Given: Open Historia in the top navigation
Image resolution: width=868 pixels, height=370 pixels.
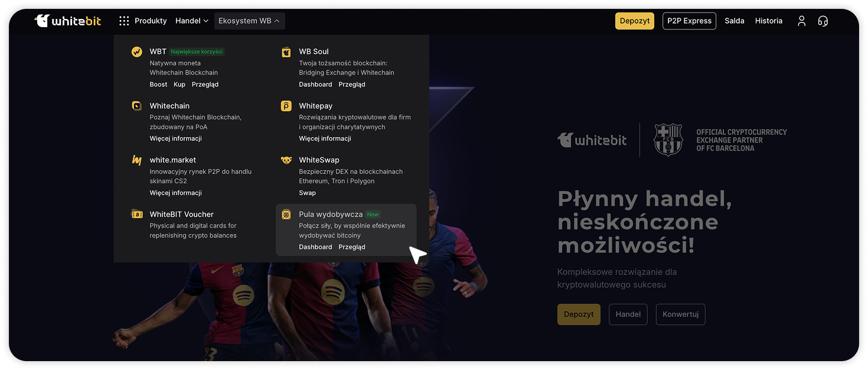Looking at the screenshot, I should click(769, 21).
